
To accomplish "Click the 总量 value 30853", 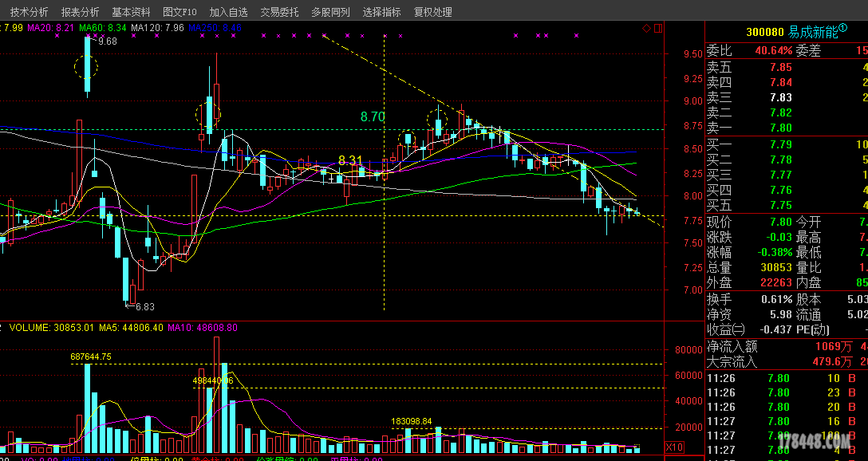I will pyautogui.click(x=777, y=268).
